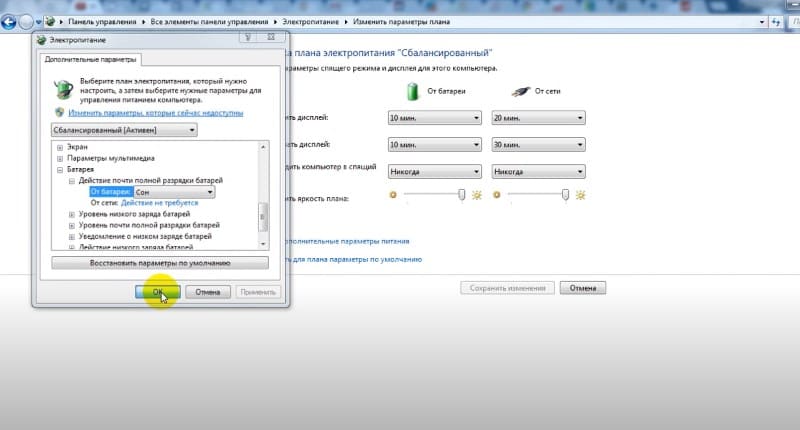Expand Параметры мультимедиа tree node

[x=60, y=159]
